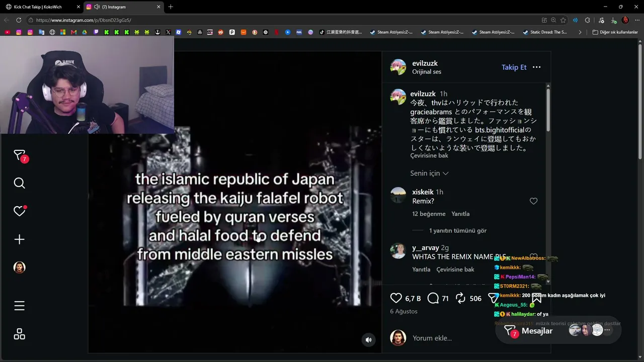This screenshot has width=644, height=362.
Task: Open YouTube bookmark in bookmarks bar
Action: pos(7,32)
